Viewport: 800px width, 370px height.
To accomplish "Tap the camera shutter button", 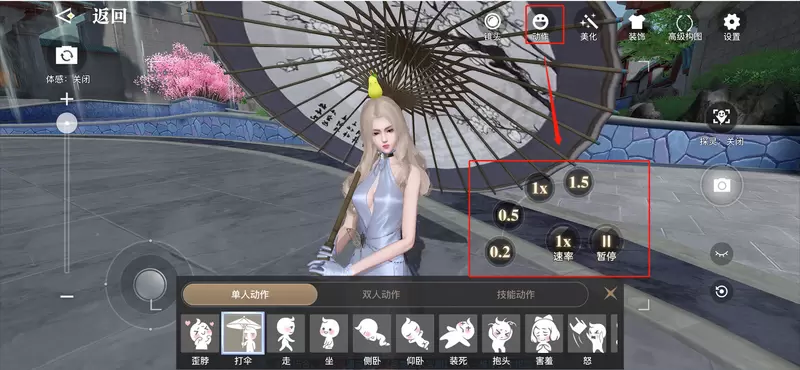I will click(721, 185).
